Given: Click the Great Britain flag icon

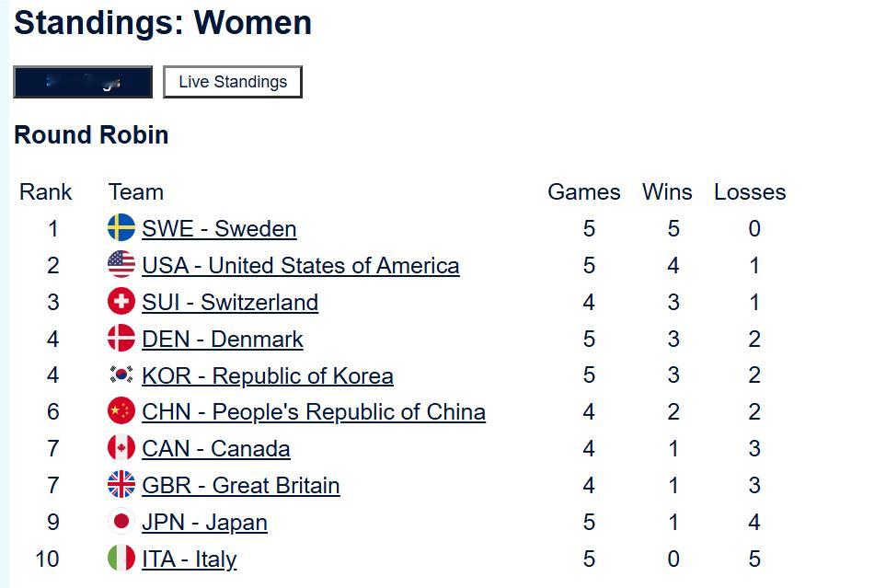Looking at the screenshot, I should 121,485.
